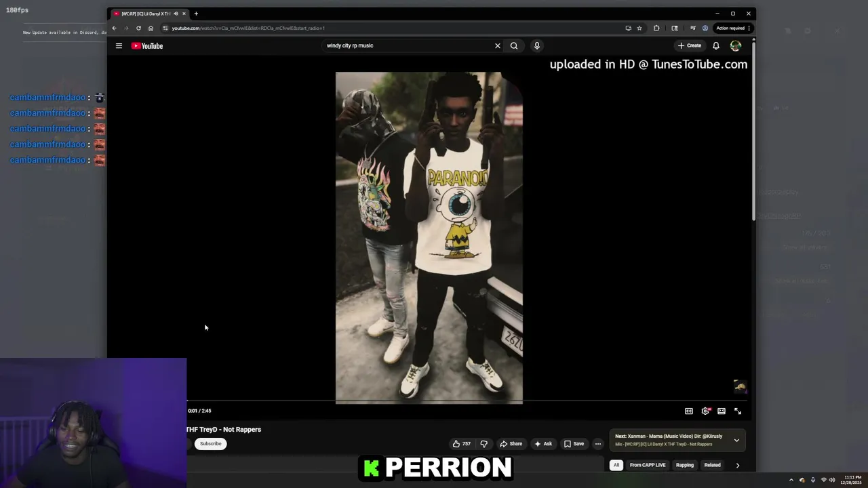Open site info icon in address bar
868x488 pixels.
pos(165,28)
